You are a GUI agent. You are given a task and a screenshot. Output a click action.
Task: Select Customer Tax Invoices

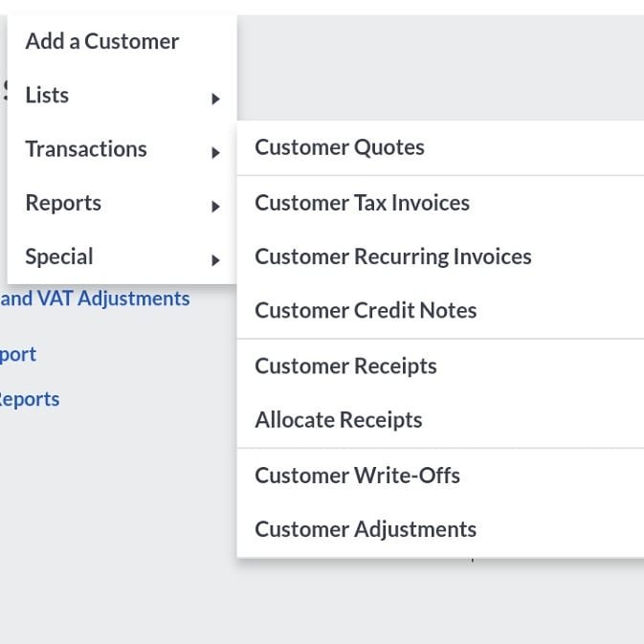pyautogui.click(x=440, y=203)
